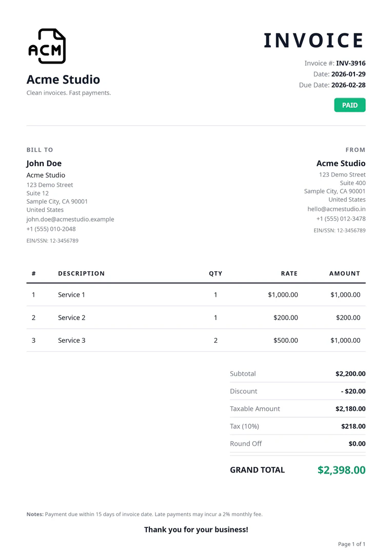This screenshot has height=554, width=392.
Task: Click the green PAID status badge
Action: [x=349, y=105]
